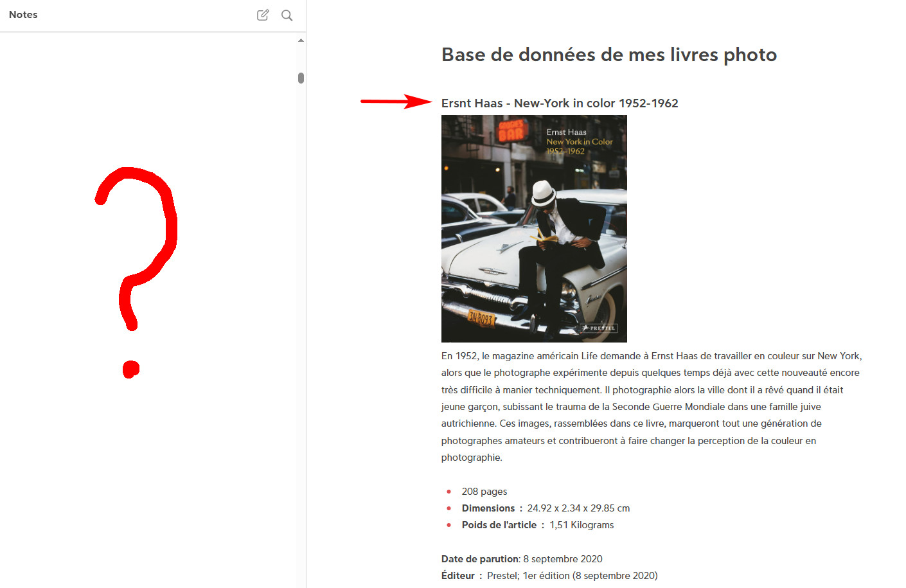
Task: Click the Notes panel heading
Action: click(x=23, y=15)
